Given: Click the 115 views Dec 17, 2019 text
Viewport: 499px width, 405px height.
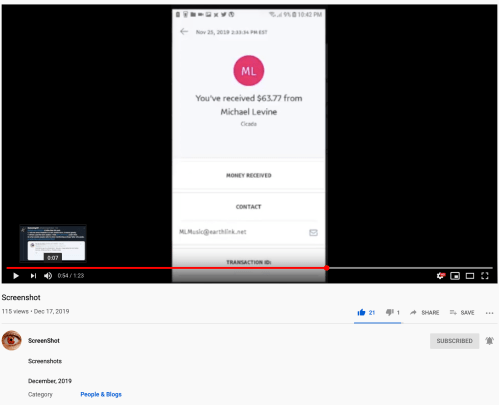Looking at the screenshot, I should click(35, 311).
